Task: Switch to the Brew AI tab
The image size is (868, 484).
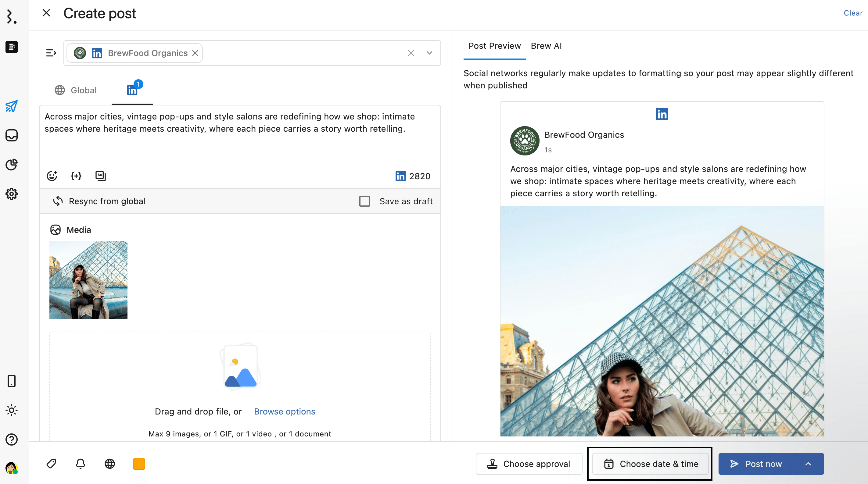Action: pos(546,46)
